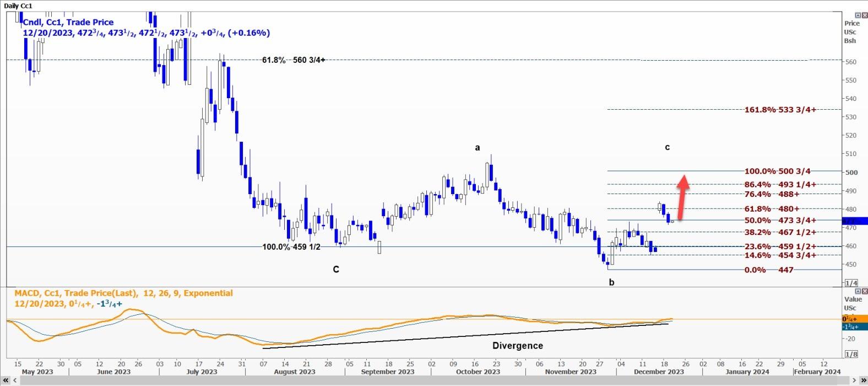The height and width of the screenshot is (386, 868).
Task: Click the July 2023 time axis label
Action: (202, 372)
